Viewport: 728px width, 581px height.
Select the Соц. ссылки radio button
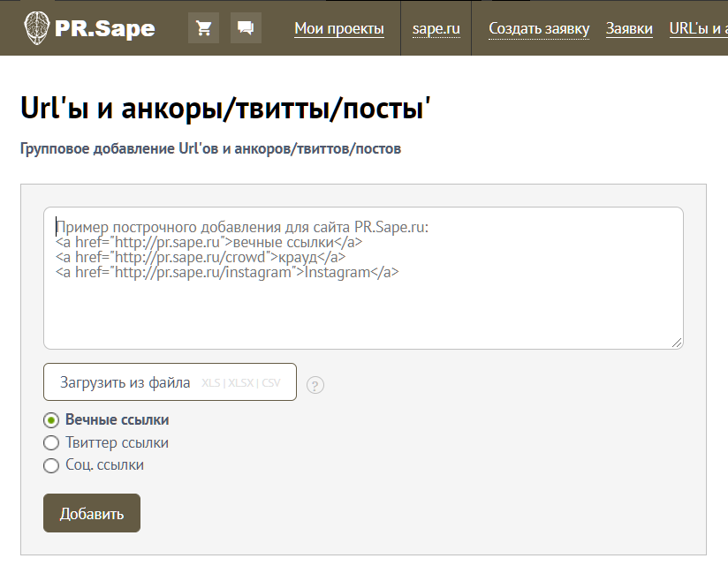(x=51, y=465)
